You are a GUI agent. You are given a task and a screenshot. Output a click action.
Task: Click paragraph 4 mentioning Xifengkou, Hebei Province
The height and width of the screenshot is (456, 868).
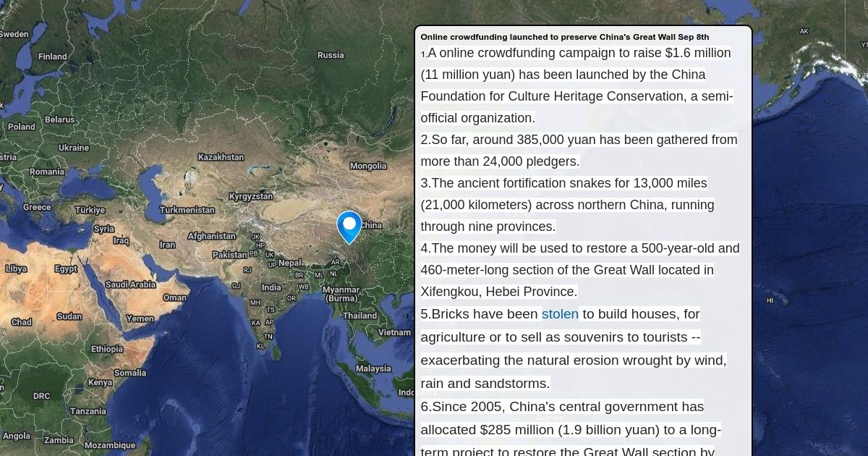pyautogui.click(x=580, y=270)
